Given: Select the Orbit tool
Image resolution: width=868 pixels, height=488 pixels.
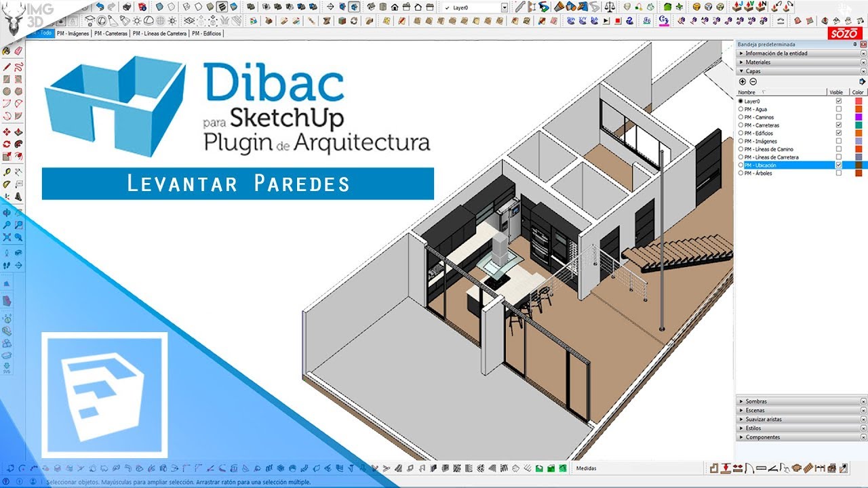Looking at the screenshot, I should coord(6,213).
